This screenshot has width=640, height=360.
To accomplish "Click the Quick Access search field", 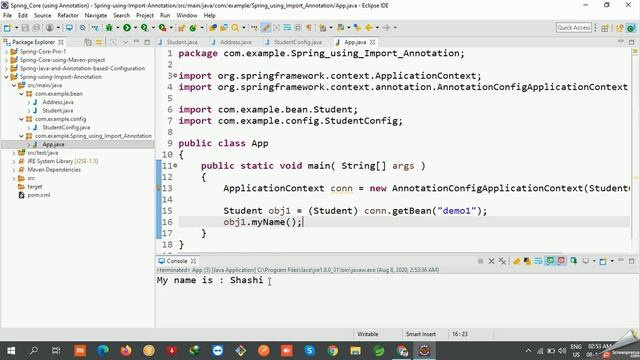I will pos(573,28).
